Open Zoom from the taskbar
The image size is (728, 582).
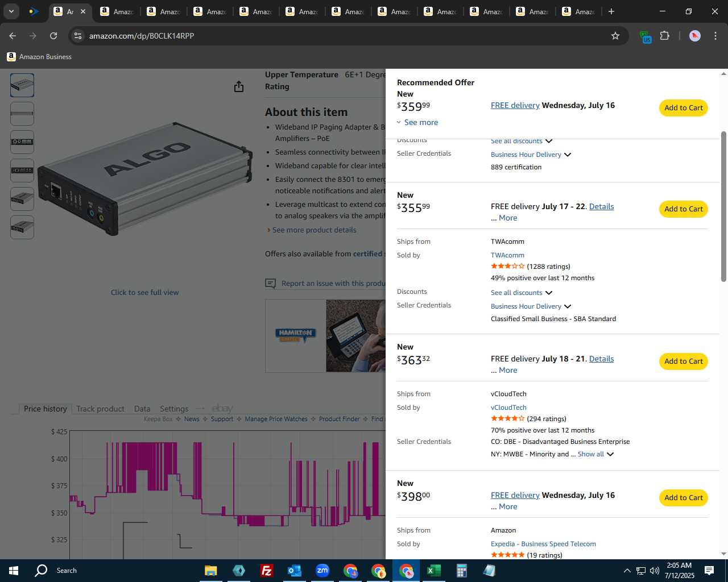[322, 571]
